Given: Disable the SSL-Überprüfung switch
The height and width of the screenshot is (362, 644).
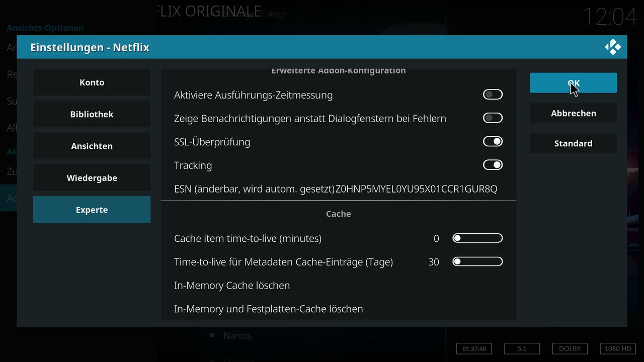Looking at the screenshot, I should click(x=493, y=142).
